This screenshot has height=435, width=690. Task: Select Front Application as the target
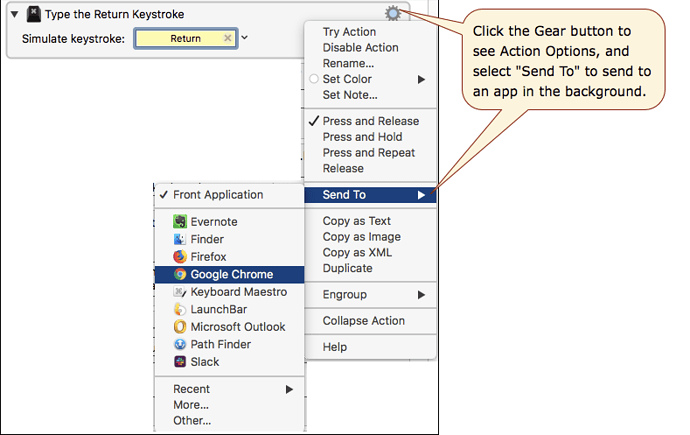click(x=229, y=195)
